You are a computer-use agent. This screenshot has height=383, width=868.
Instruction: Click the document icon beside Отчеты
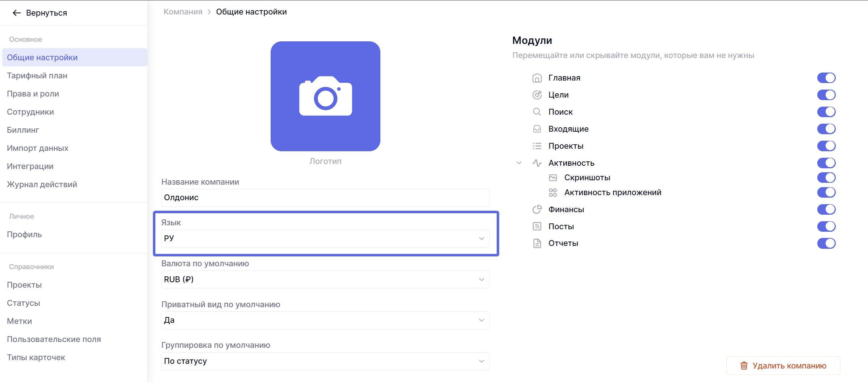click(537, 243)
